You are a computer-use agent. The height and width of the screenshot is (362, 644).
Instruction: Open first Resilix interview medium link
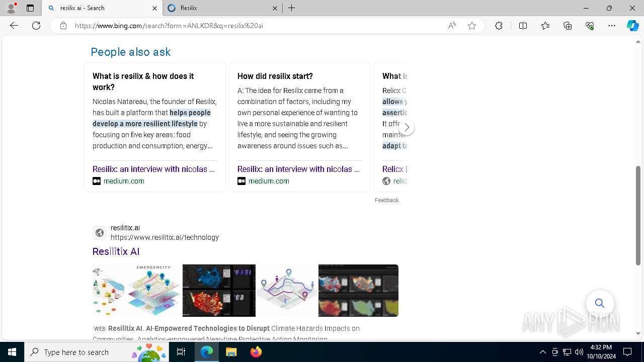153,169
